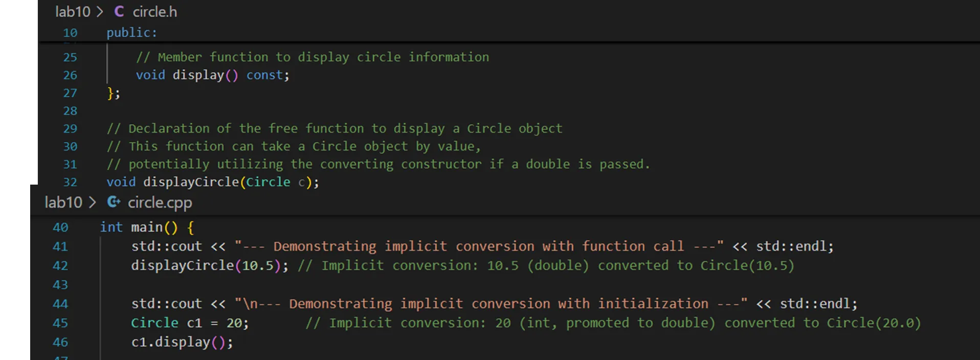This screenshot has width=980, height=360.
Task: Select the circle.h breadcrumb file name
Action: (x=154, y=12)
